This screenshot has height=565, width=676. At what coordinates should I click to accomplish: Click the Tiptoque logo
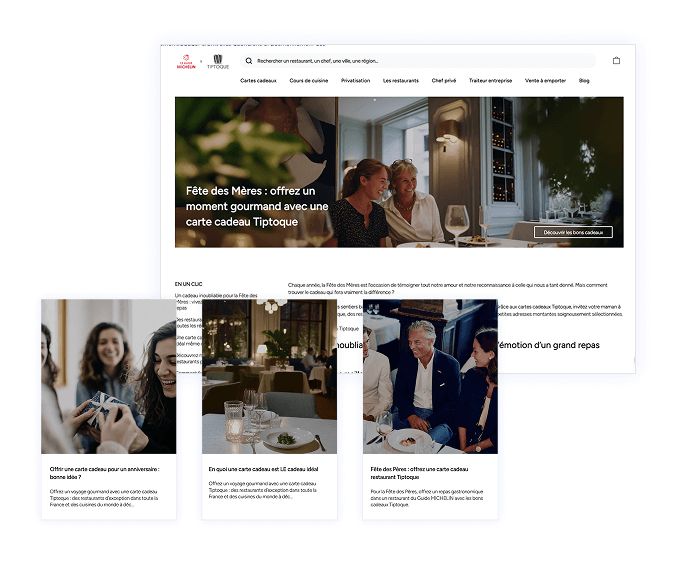point(217,62)
